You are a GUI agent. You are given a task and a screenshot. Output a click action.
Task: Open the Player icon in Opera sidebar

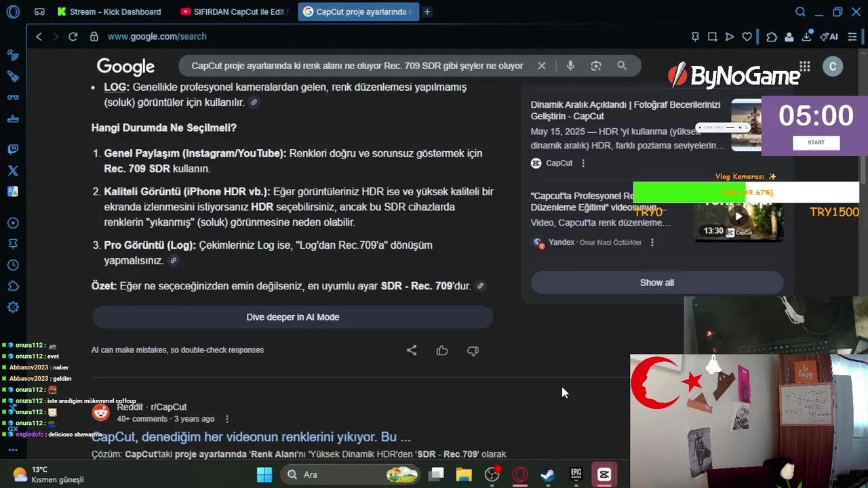click(13, 223)
